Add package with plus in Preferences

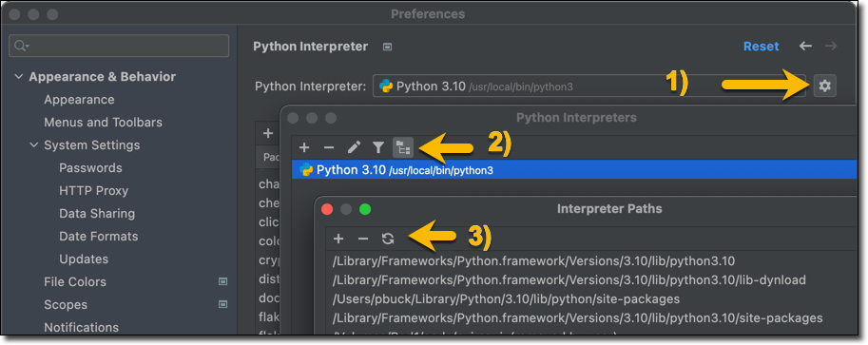click(268, 133)
